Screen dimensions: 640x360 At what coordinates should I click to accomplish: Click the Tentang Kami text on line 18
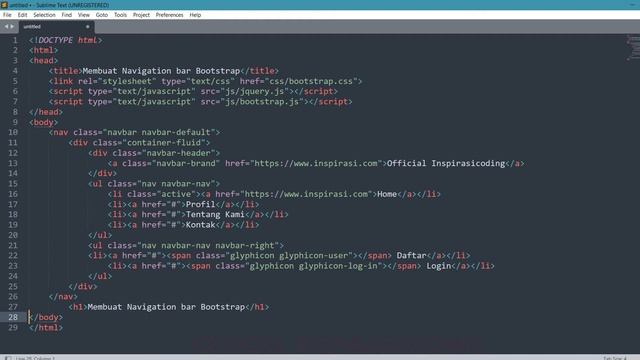(x=215, y=214)
